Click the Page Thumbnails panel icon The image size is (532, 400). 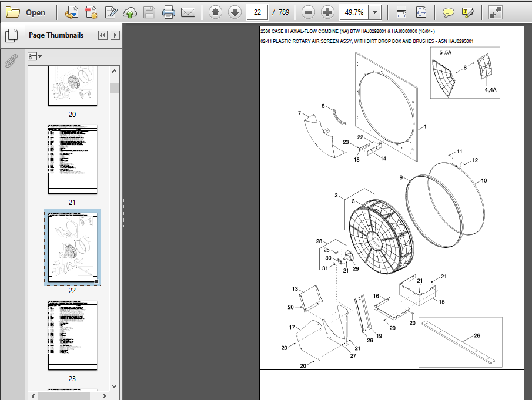(12, 36)
